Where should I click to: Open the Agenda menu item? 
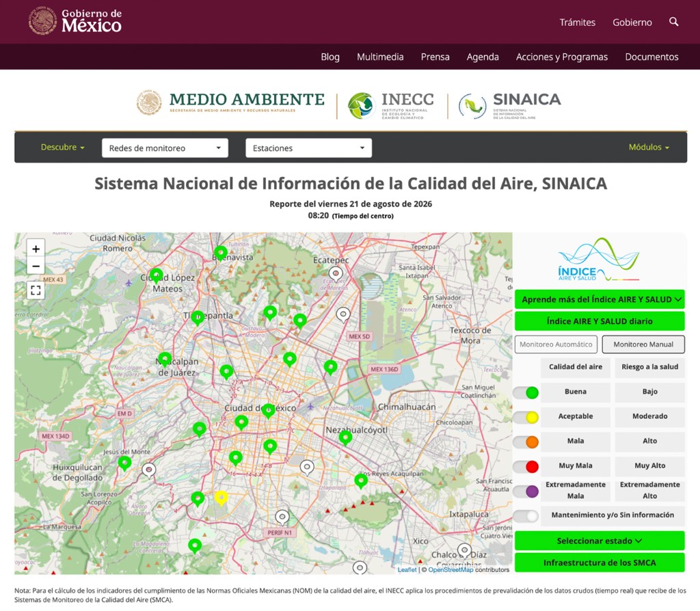(x=483, y=57)
